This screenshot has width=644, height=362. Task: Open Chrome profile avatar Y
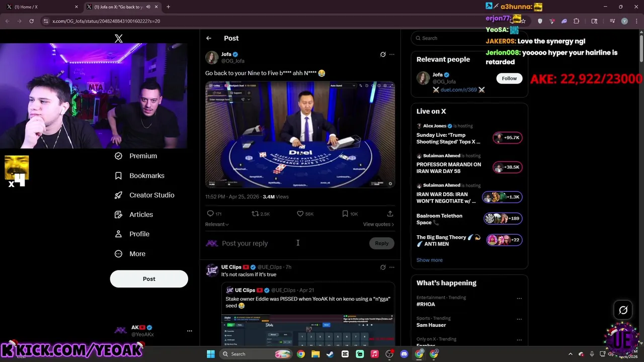[624, 21]
